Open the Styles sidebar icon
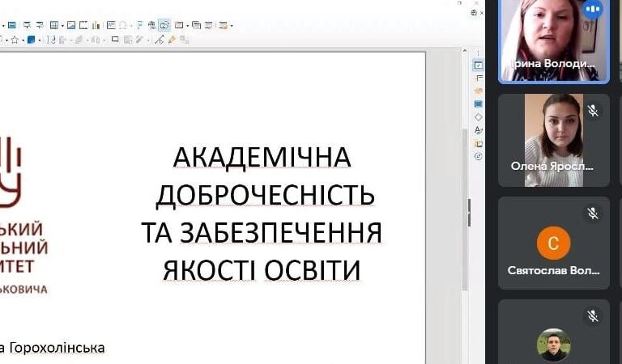The width and height of the screenshot is (622, 364). coord(479,130)
